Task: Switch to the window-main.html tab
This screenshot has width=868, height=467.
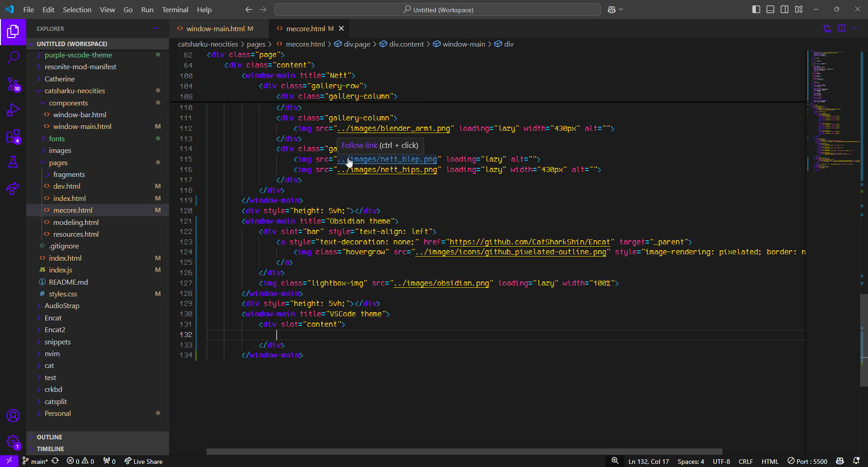Action: 215,29
